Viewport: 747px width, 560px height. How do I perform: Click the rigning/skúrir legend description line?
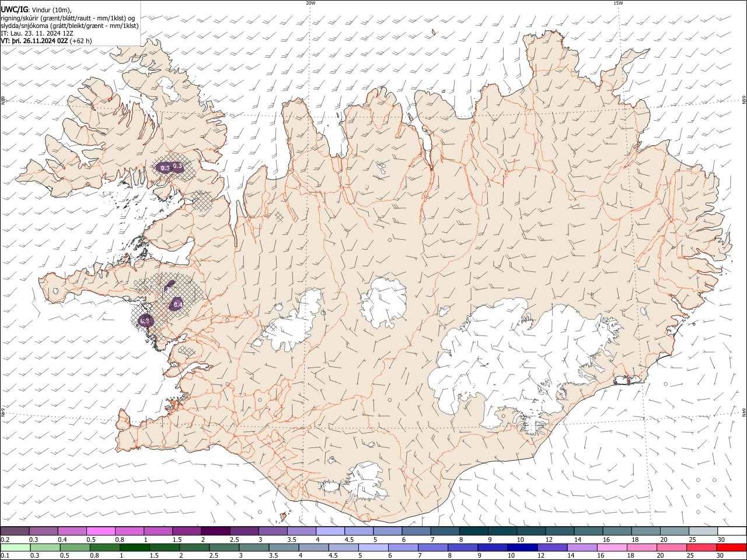[68, 17]
